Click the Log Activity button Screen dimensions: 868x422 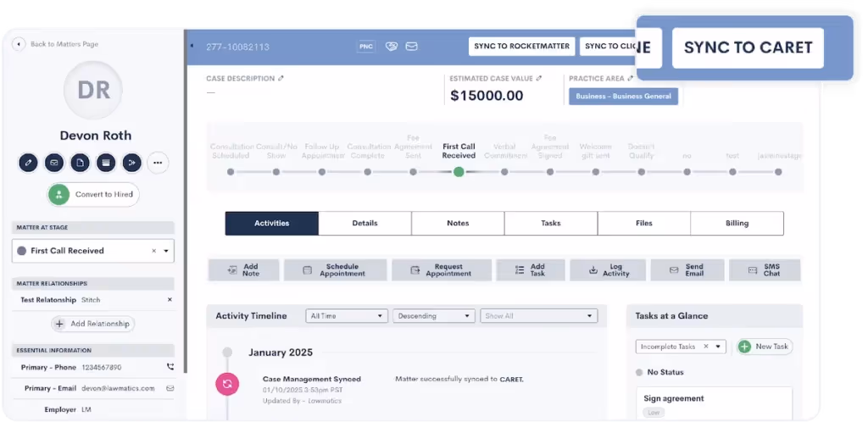[x=608, y=270]
